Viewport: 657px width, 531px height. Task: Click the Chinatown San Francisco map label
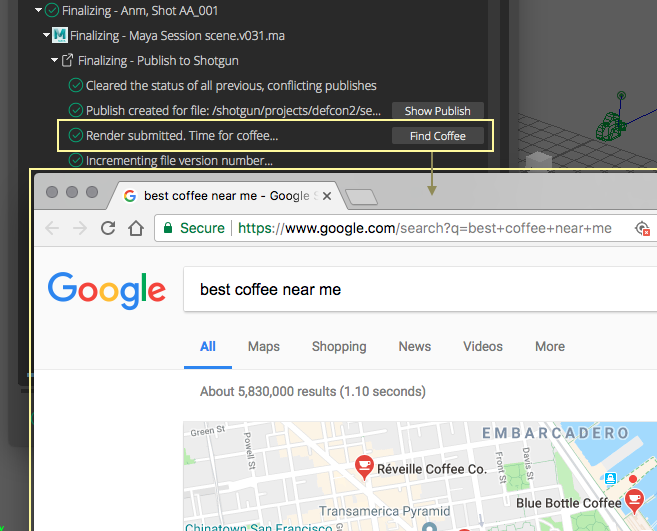point(259,526)
